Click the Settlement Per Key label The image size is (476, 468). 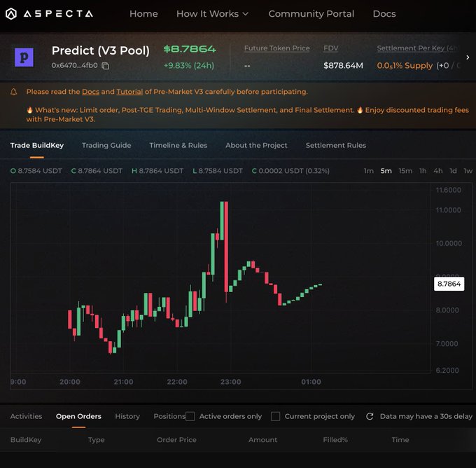pyautogui.click(x=418, y=48)
